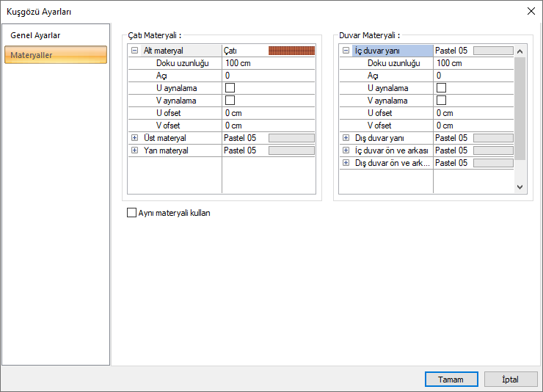
Task: Expand Dış duvar ön ve arkası node
Action: click(x=346, y=163)
